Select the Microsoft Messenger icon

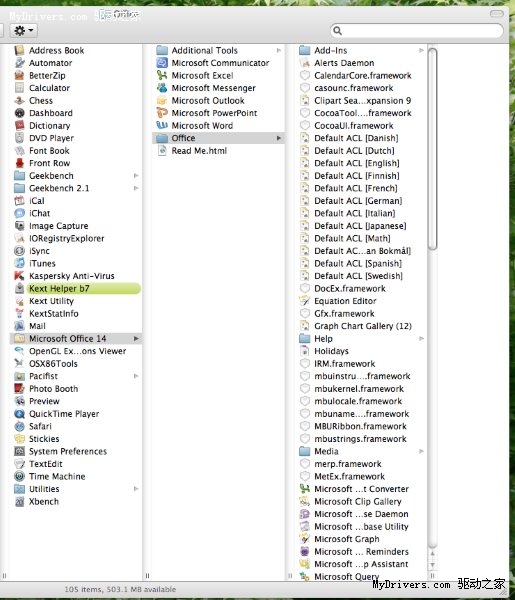click(x=162, y=88)
